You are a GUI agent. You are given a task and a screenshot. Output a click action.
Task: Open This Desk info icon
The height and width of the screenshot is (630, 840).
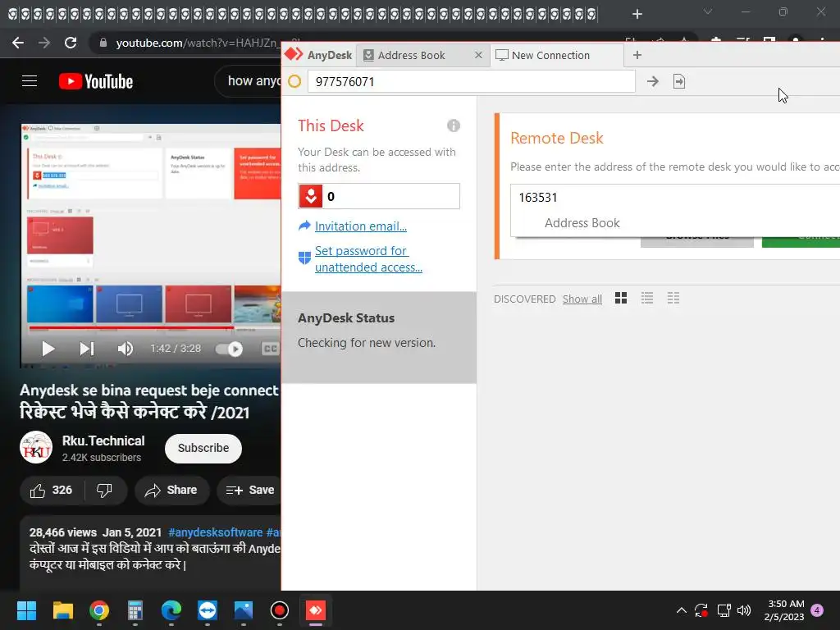coord(453,126)
